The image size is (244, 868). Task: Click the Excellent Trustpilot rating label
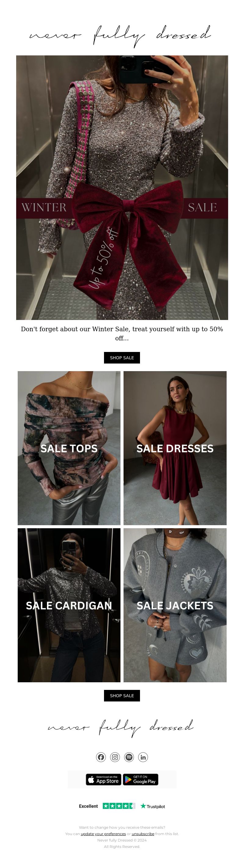88,806
